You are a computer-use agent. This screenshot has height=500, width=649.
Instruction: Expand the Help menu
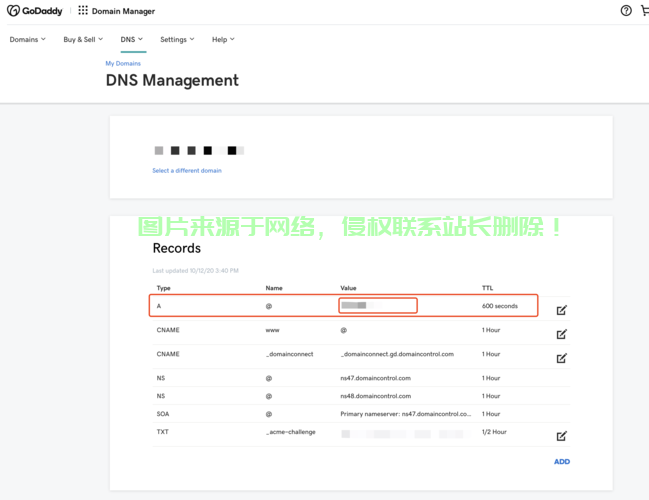223,39
